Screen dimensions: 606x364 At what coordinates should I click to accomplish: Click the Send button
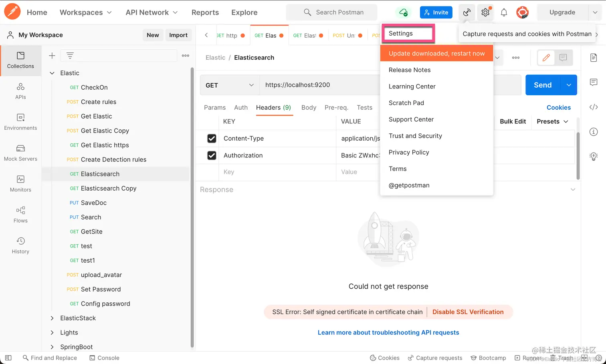[543, 85]
